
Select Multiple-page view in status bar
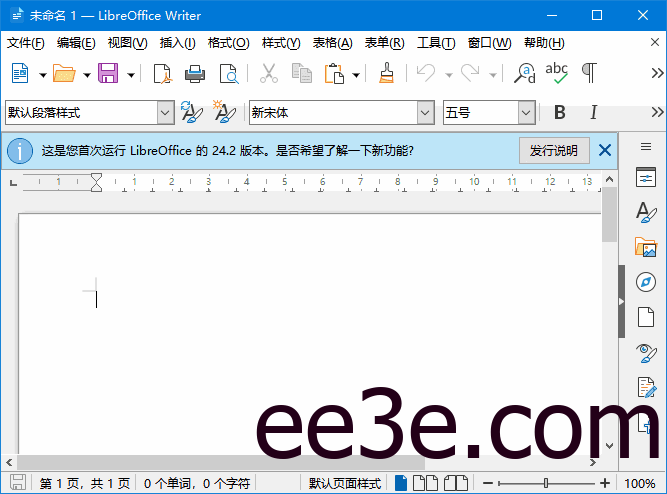click(x=425, y=483)
